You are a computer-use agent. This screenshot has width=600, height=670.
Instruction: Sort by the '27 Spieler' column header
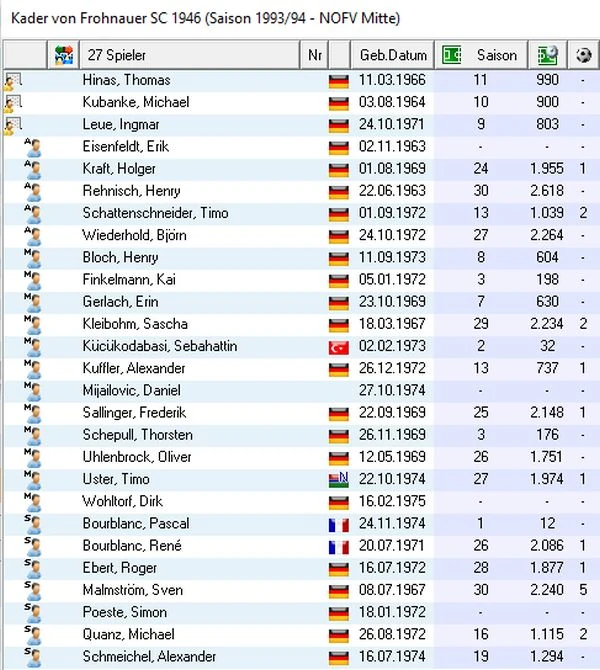pyautogui.click(x=190, y=55)
